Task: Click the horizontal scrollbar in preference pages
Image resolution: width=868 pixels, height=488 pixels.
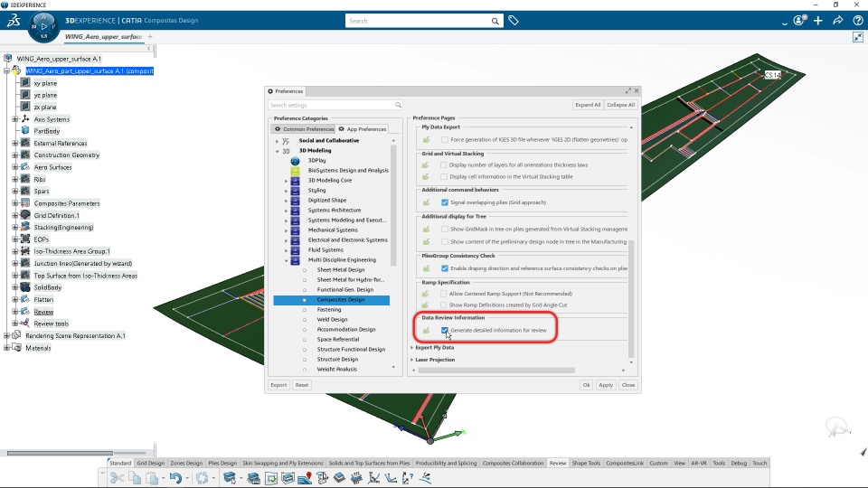Action: [x=496, y=371]
